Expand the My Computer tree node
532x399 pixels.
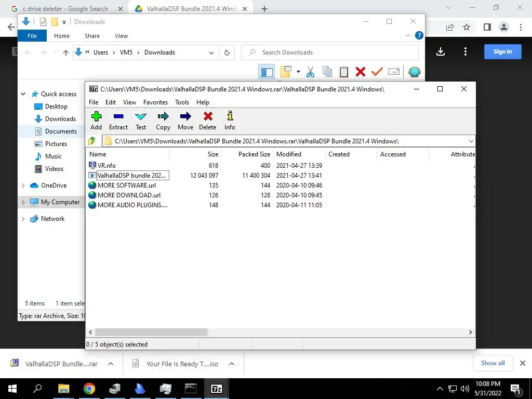tap(23, 202)
